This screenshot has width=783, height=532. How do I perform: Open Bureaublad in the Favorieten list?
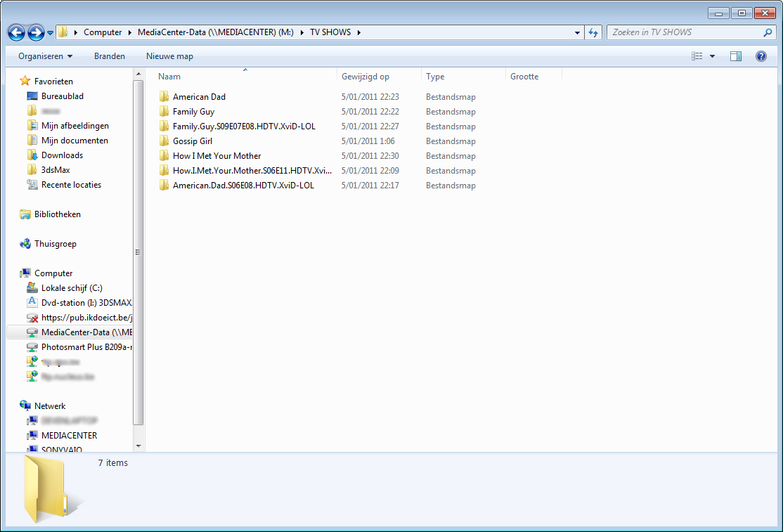(x=62, y=96)
